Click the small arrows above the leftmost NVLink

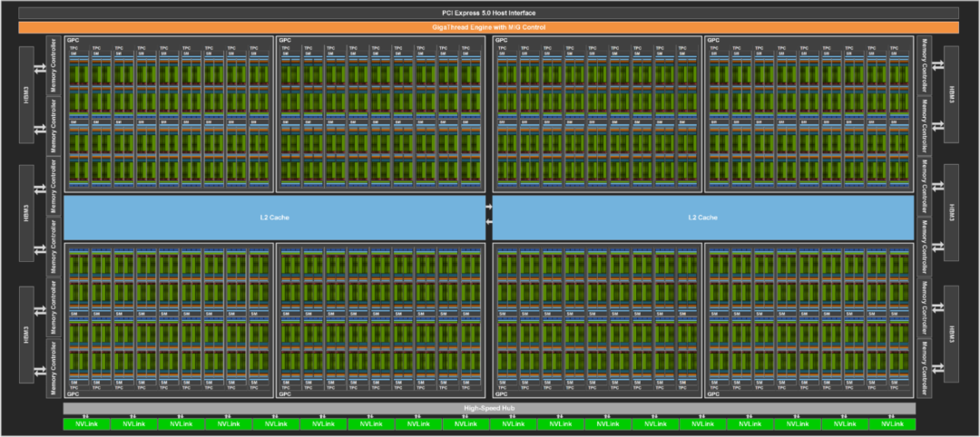tap(86, 417)
